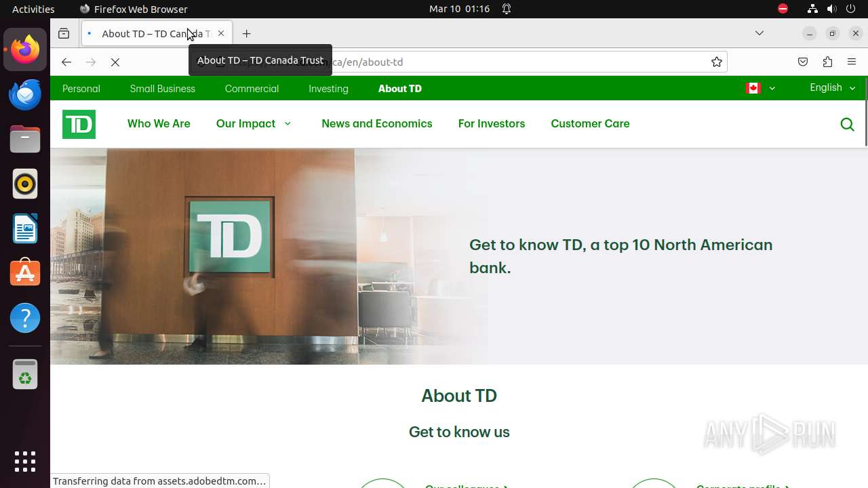
Task: Open the Who We Are page
Action: point(159,123)
